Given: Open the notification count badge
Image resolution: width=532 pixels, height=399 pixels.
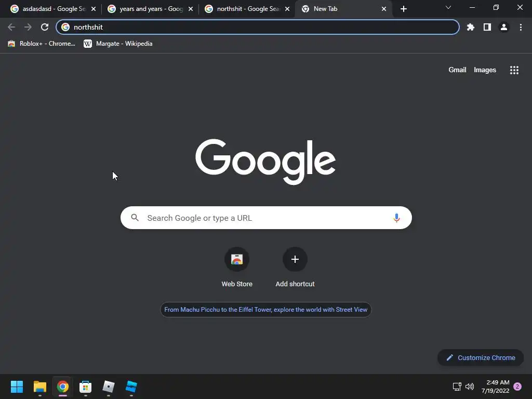Looking at the screenshot, I should click(x=517, y=387).
